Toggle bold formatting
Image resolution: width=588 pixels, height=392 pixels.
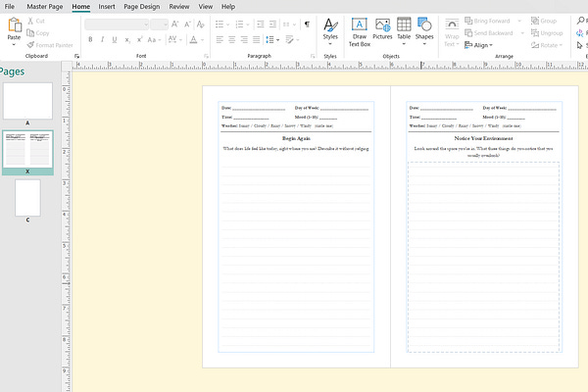[x=89, y=40]
